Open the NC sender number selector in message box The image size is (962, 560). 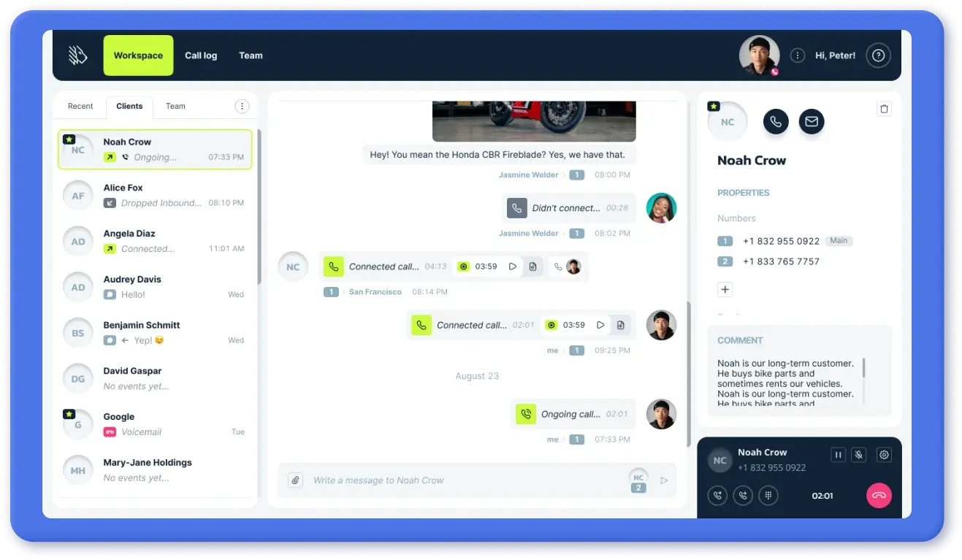pyautogui.click(x=638, y=480)
